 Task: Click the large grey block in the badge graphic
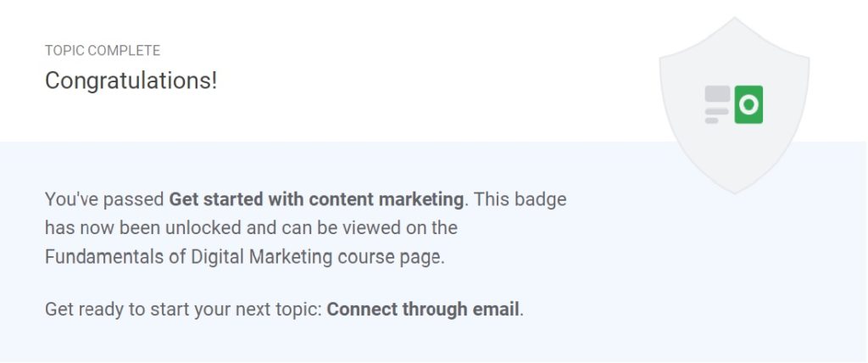(717, 93)
